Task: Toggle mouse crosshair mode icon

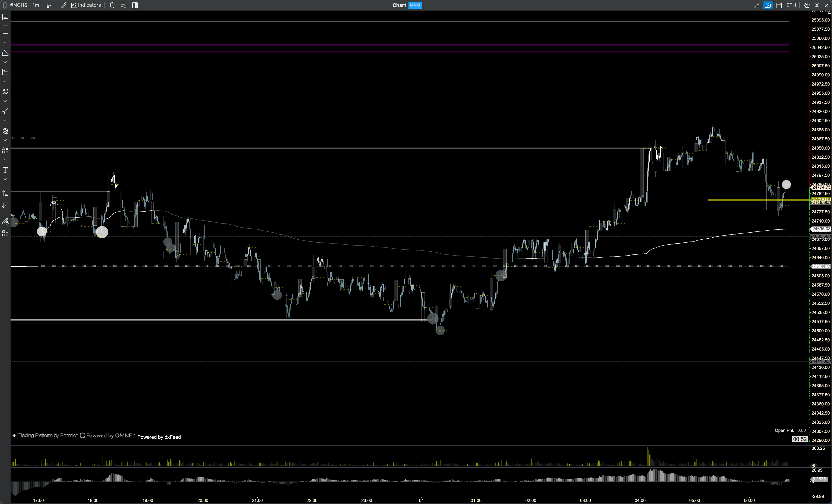Action: pos(112,5)
